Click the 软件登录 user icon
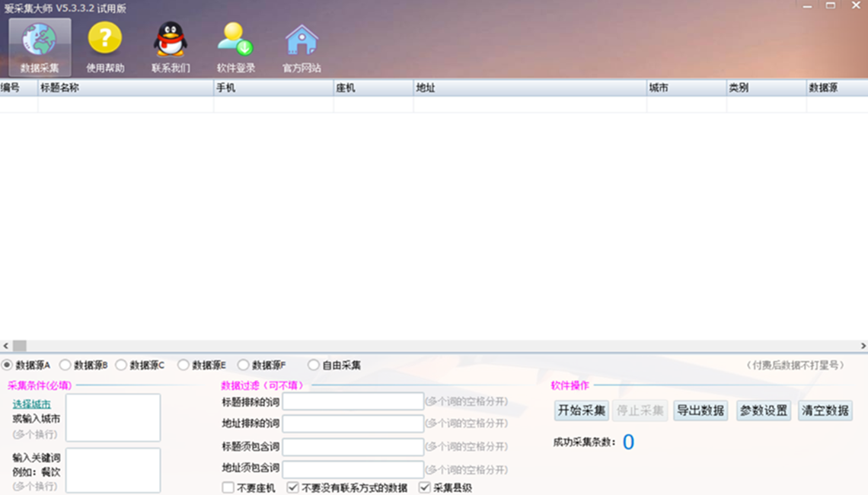This screenshot has height=495, width=868. 235,40
